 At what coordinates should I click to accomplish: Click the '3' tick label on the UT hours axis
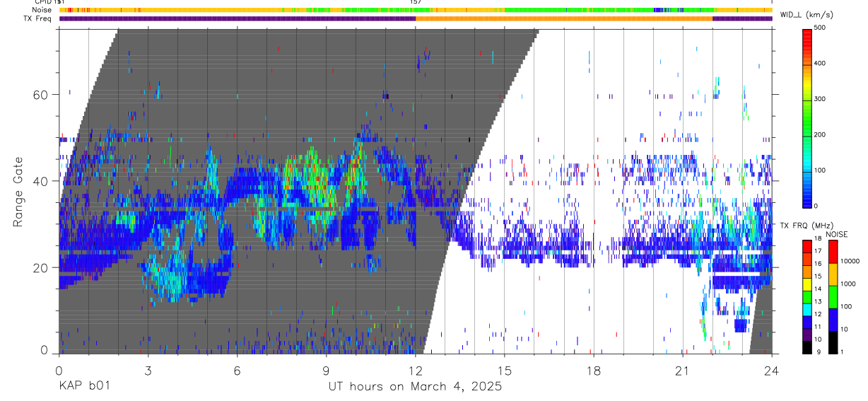pyautogui.click(x=148, y=370)
